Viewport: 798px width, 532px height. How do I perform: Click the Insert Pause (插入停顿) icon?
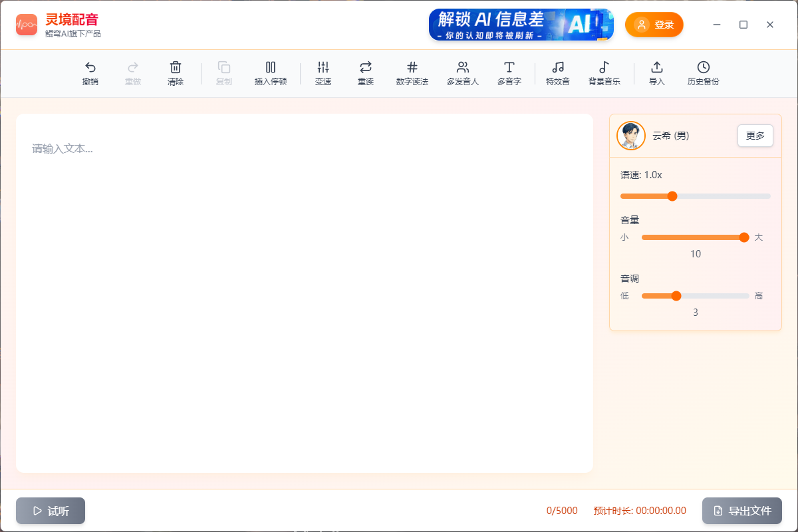click(270, 73)
